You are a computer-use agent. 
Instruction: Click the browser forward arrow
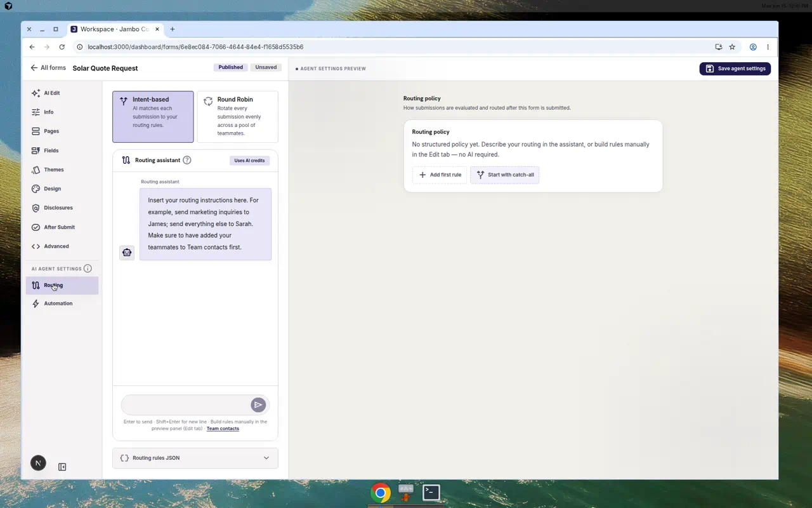(47, 47)
